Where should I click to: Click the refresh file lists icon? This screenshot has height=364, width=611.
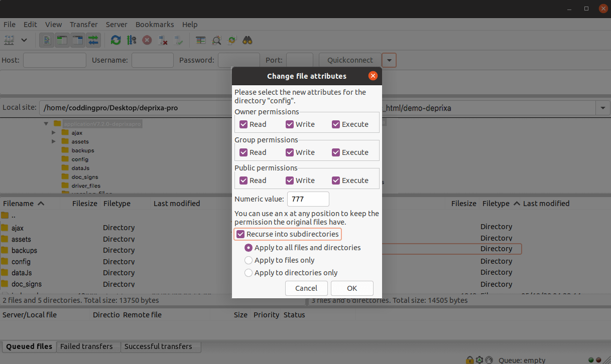pyautogui.click(x=116, y=40)
